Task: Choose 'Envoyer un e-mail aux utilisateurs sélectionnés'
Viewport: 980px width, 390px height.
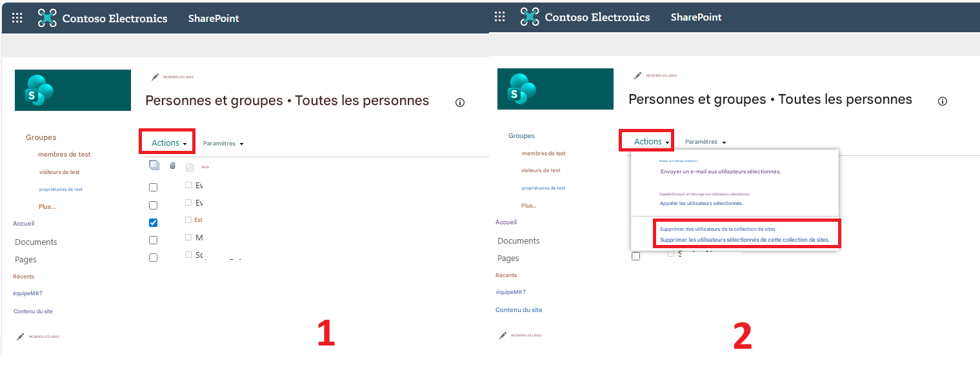Action: tap(721, 171)
